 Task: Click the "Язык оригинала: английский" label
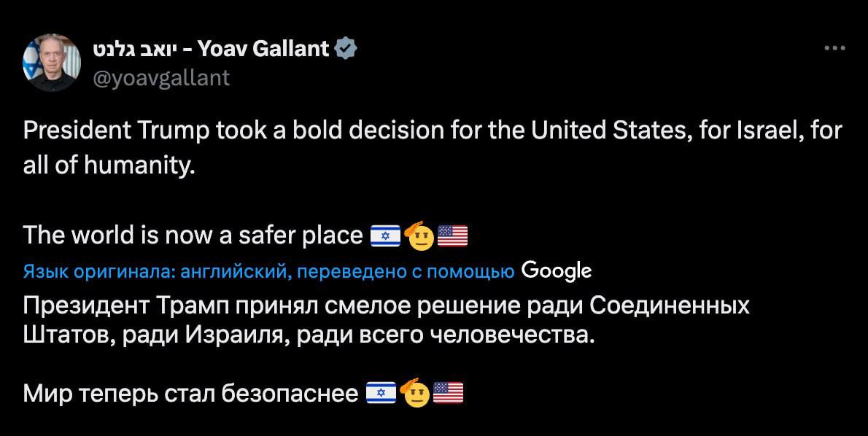tap(149, 272)
